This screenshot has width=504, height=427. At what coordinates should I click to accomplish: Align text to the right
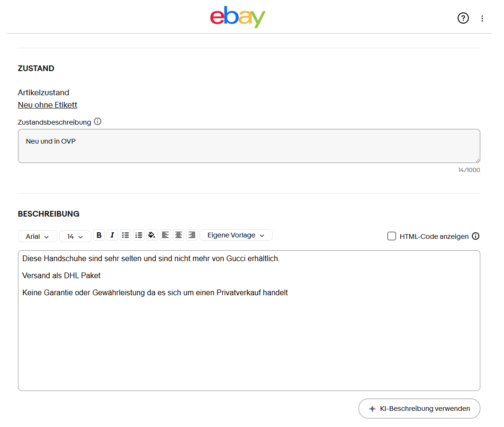point(192,236)
